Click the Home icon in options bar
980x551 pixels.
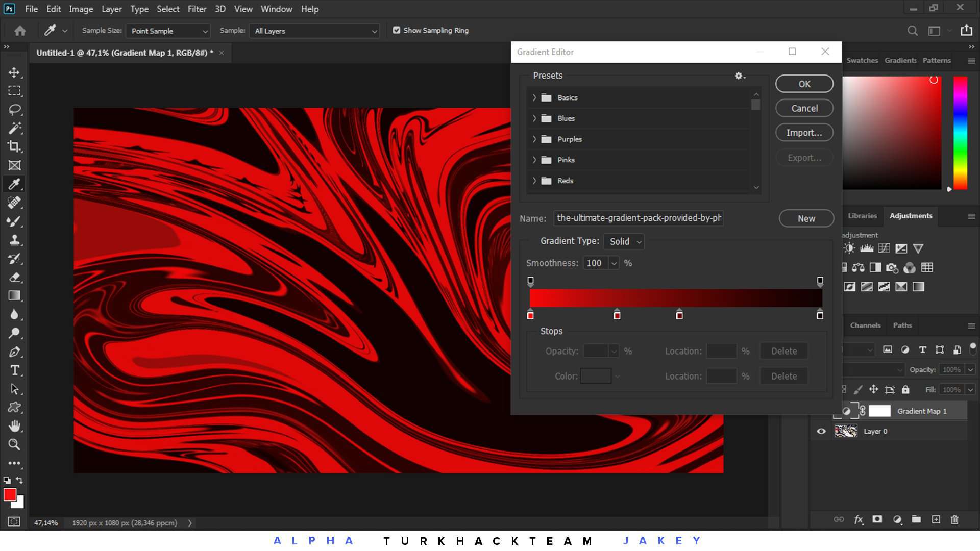click(20, 31)
